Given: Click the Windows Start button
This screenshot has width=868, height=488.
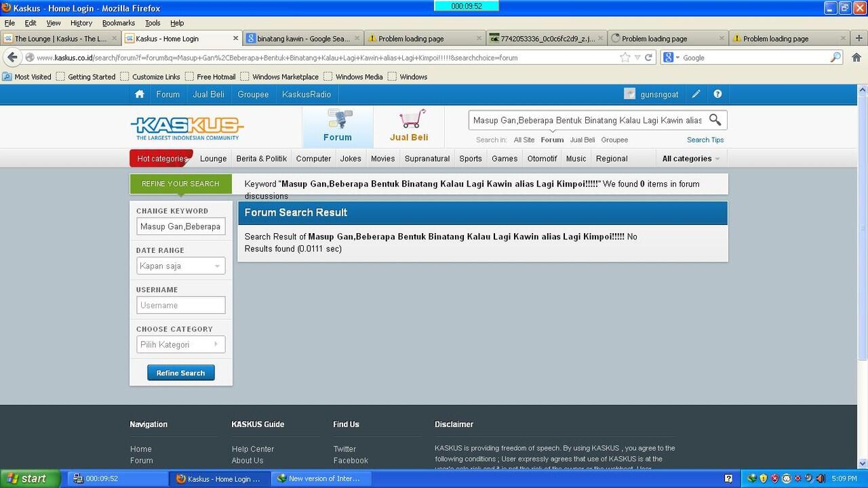Looking at the screenshot, I should coord(31,479).
